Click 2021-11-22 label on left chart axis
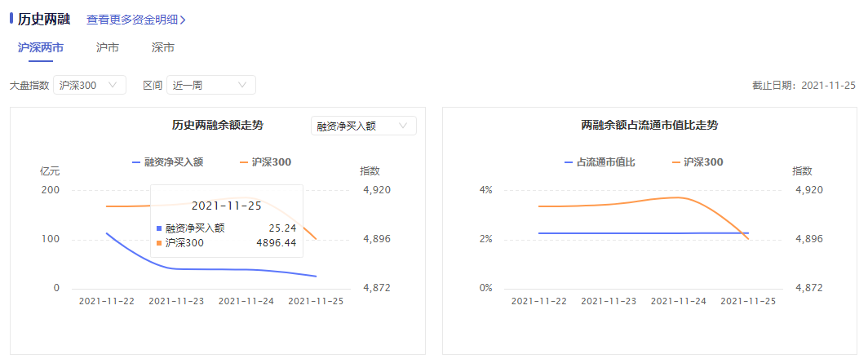 [x=106, y=302]
